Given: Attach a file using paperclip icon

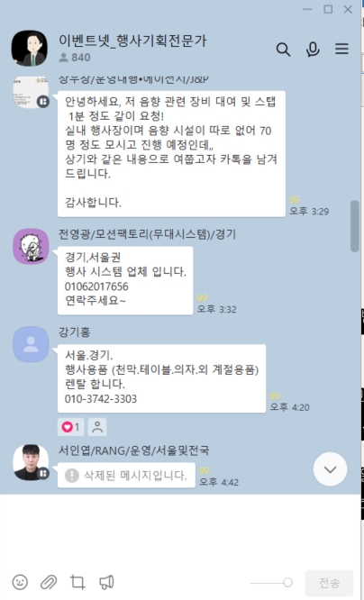Looking at the screenshot, I should (x=49, y=582).
